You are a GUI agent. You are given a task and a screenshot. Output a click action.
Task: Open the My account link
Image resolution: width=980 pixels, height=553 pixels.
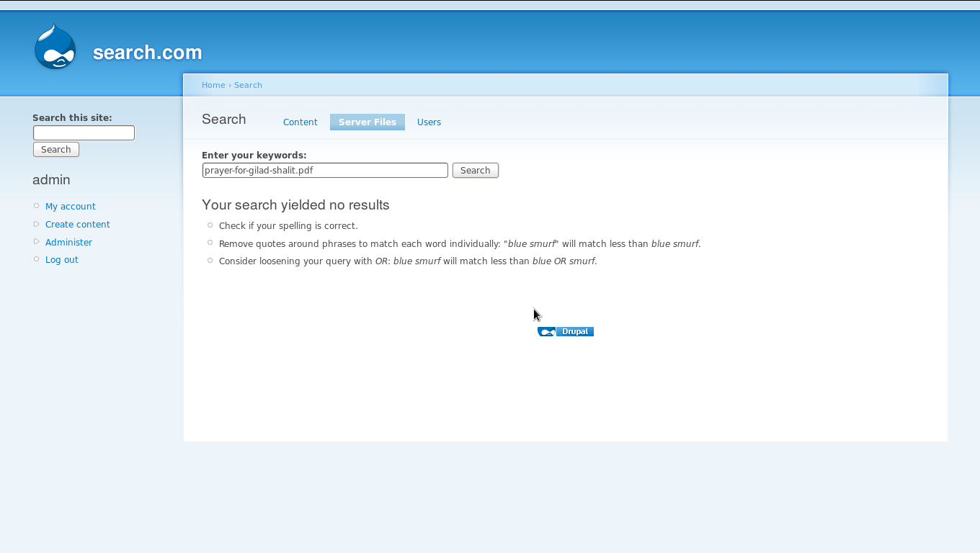[x=71, y=207]
